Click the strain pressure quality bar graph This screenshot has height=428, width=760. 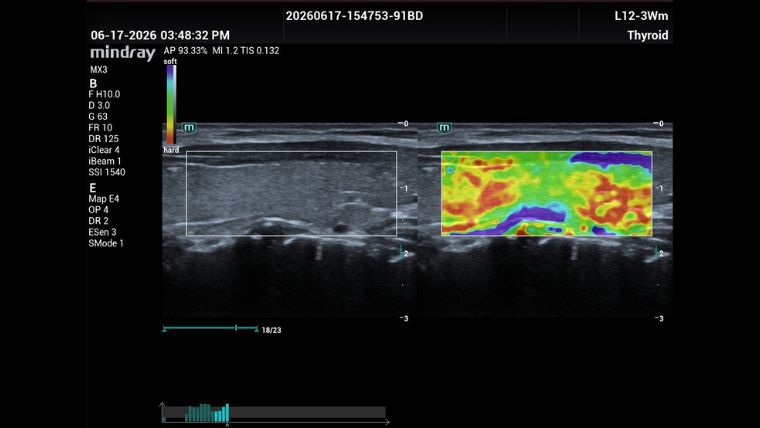[274, 413]
